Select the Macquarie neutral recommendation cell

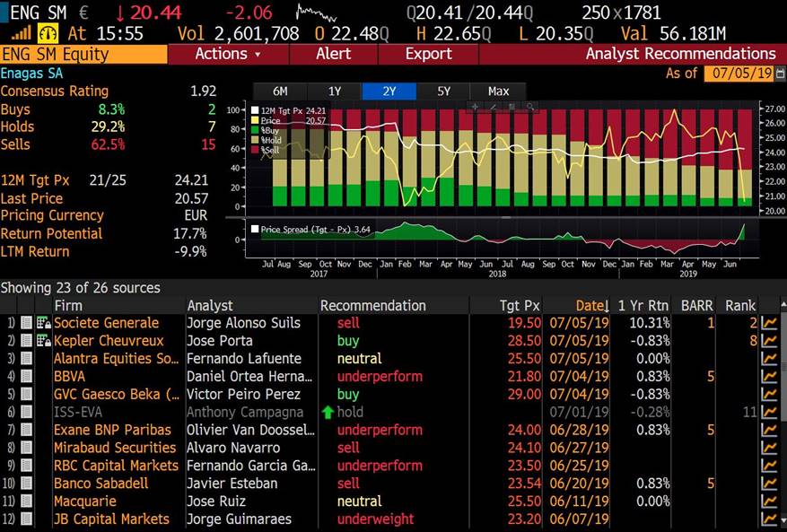[x=359, y=501]
